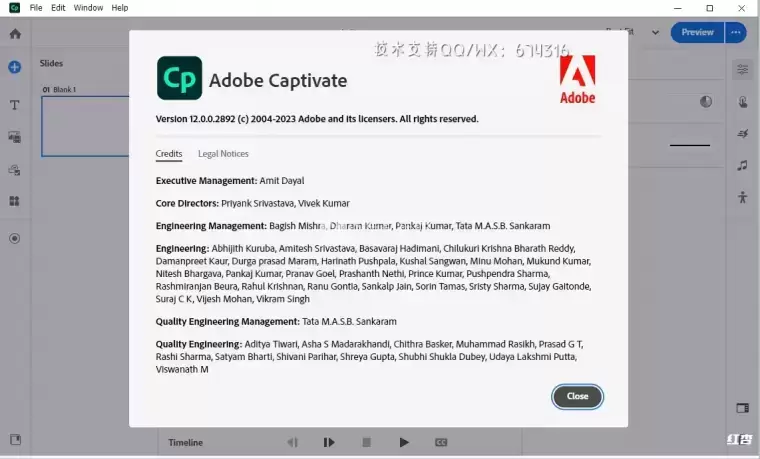Click the red Adobe logo in dialog
The image size is (760, 459).
577,79
